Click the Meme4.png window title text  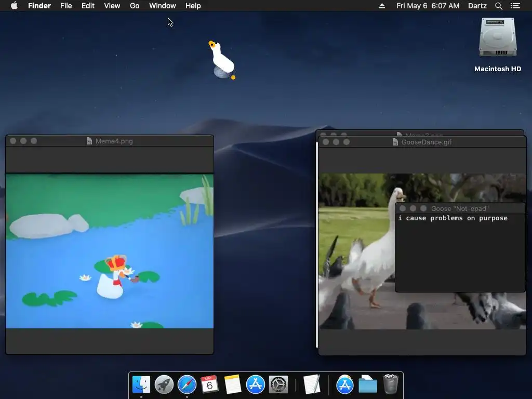point(114,141)
